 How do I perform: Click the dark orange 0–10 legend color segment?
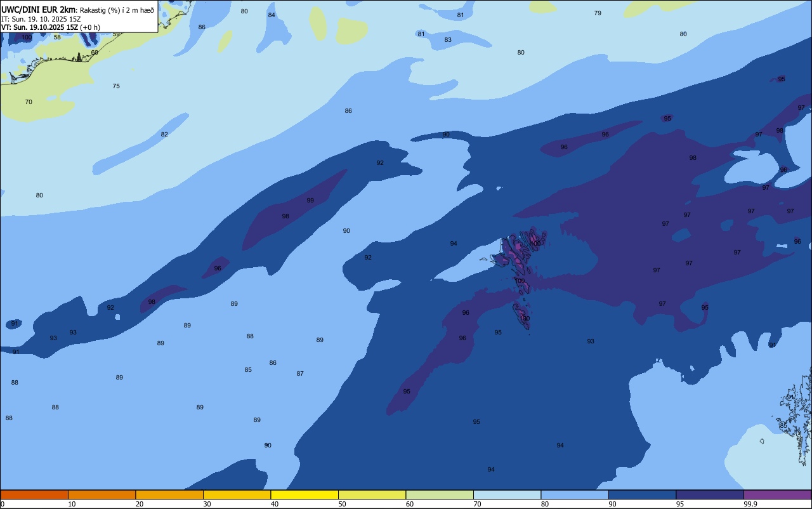tap(34, 494)
